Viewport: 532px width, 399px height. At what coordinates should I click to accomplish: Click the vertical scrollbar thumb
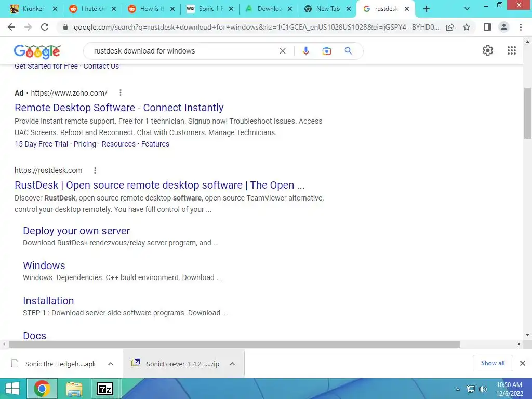527,113
